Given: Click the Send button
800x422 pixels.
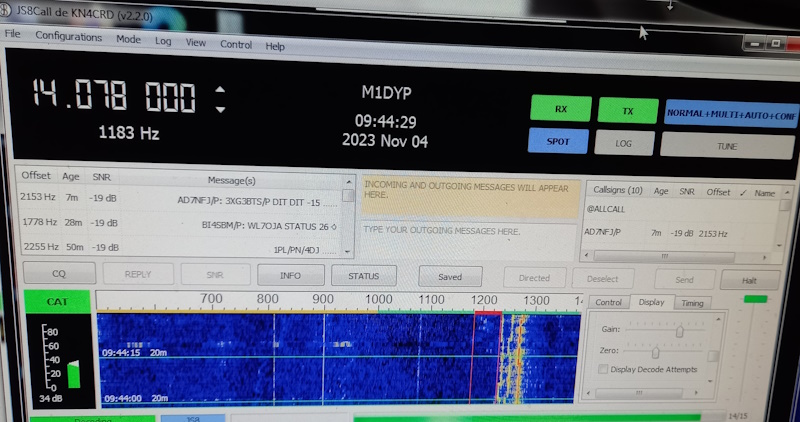Looking at the screenshot, I should click(684, 280).
